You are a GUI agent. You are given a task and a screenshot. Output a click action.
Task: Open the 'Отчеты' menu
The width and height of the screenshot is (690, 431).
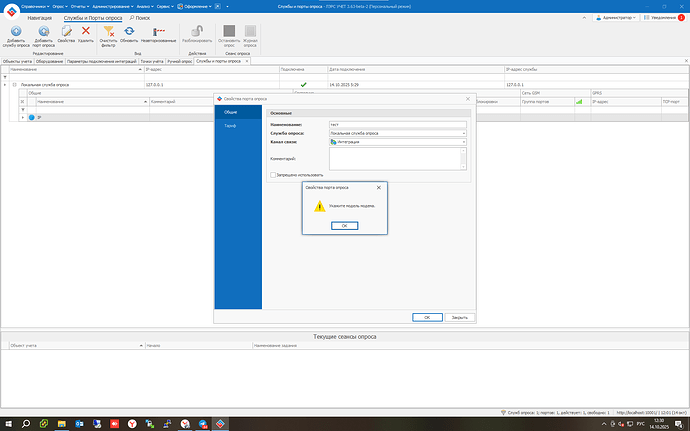(77, 6)
